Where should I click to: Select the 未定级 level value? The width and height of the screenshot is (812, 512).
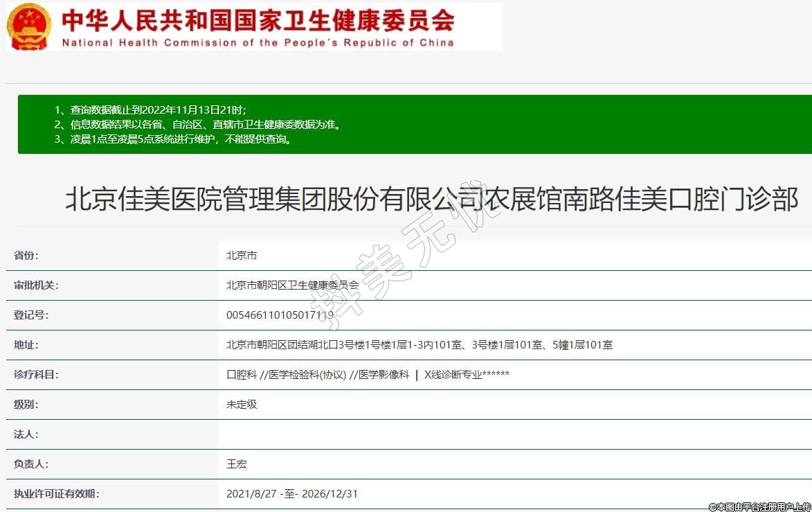pos(242,405)
